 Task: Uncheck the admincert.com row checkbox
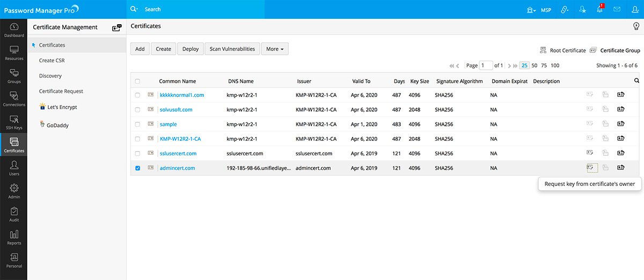(137, 168)
